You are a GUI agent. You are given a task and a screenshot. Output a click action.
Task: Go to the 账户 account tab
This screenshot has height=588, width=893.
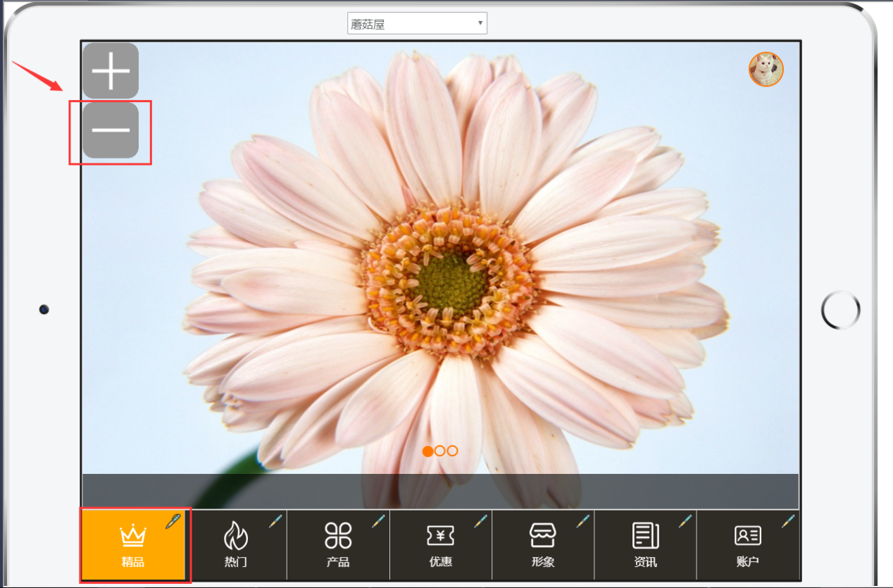(747, 545)
